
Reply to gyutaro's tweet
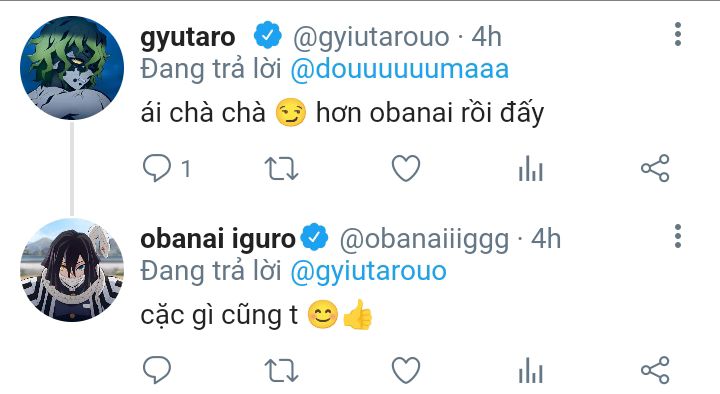point(157,168)
